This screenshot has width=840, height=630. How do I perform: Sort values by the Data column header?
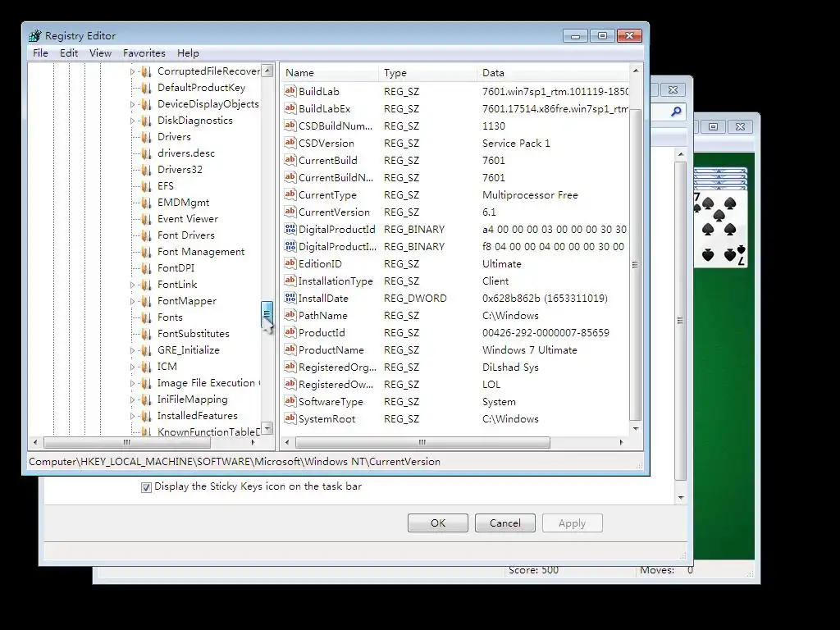pos(553,73)
